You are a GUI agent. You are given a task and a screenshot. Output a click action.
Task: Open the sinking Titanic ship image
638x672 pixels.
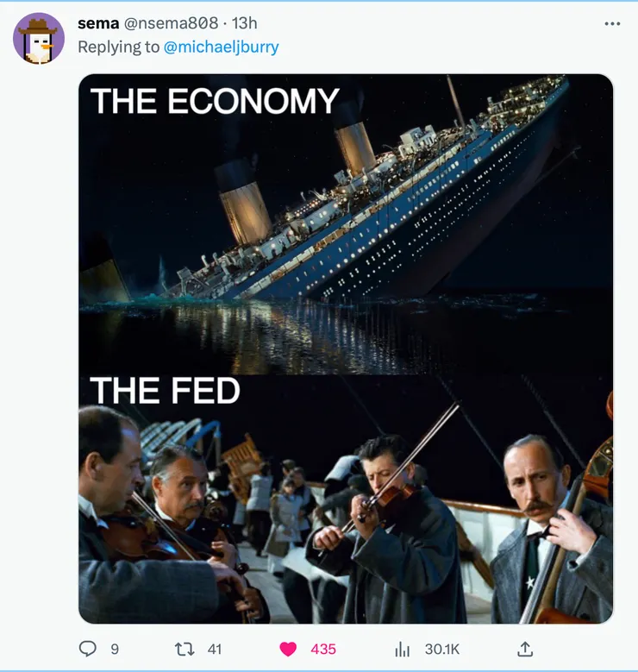point(346,224)
